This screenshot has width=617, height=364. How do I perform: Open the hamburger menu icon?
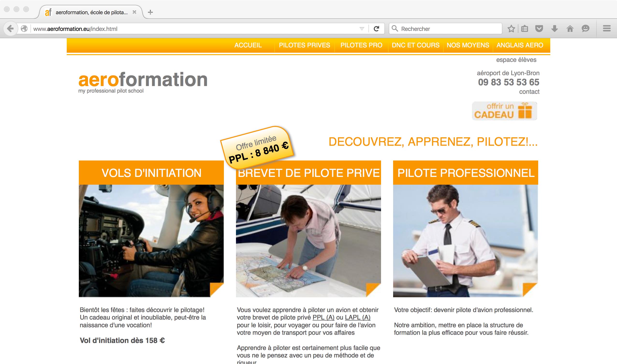(607, 29)
